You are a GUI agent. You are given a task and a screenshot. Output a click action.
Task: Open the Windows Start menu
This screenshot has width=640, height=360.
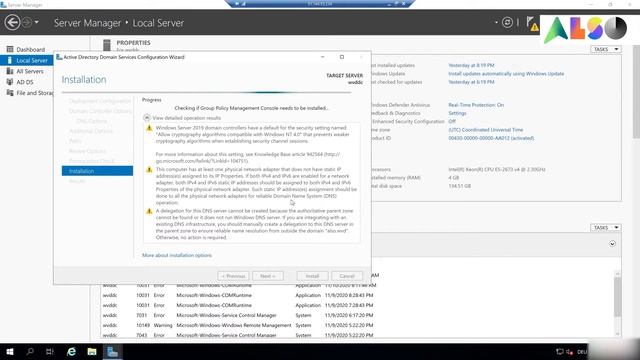10,351
